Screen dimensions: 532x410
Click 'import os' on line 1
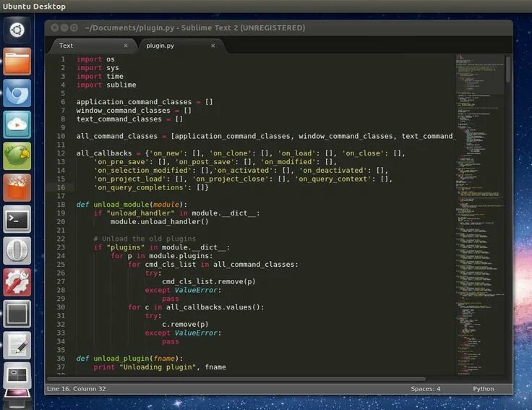point(95,59)
